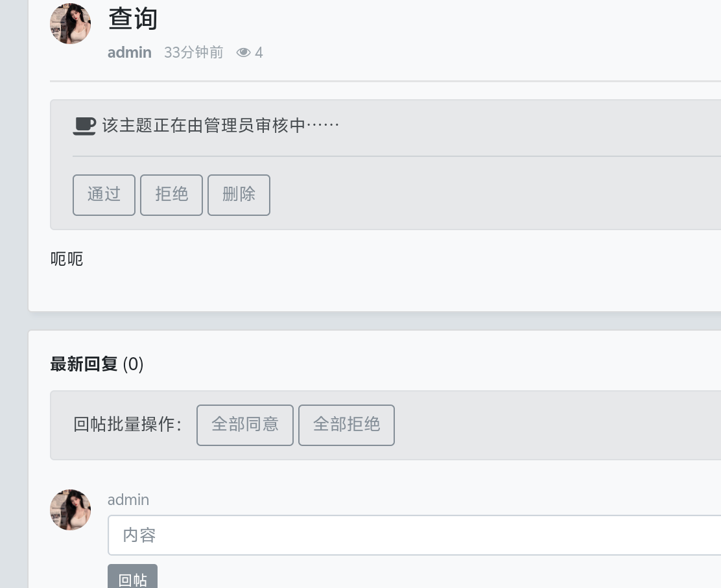Open the topic author's avatar at the top
Screen dimensions: 721x588
click(71, 23)
